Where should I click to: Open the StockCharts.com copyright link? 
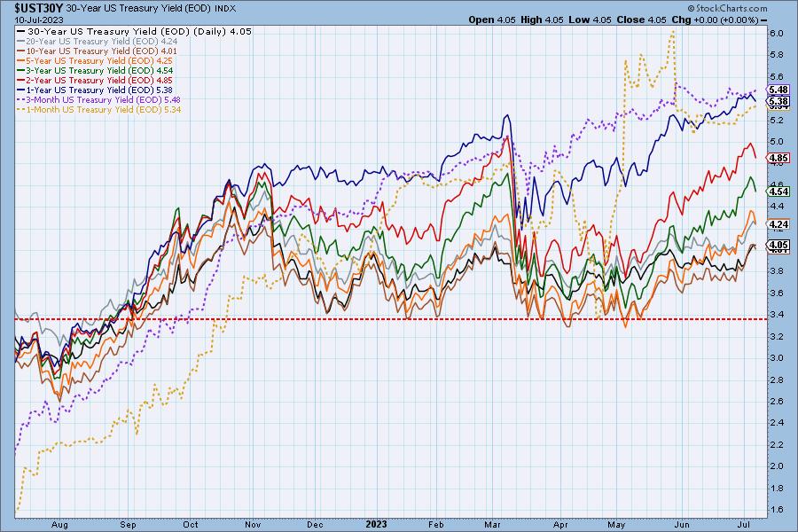(728, 8)
